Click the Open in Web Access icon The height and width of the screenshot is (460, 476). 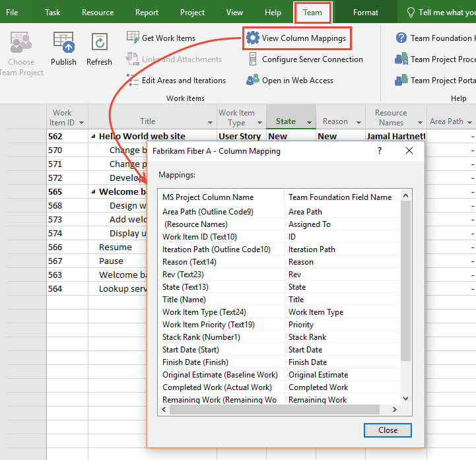[253, 80]
